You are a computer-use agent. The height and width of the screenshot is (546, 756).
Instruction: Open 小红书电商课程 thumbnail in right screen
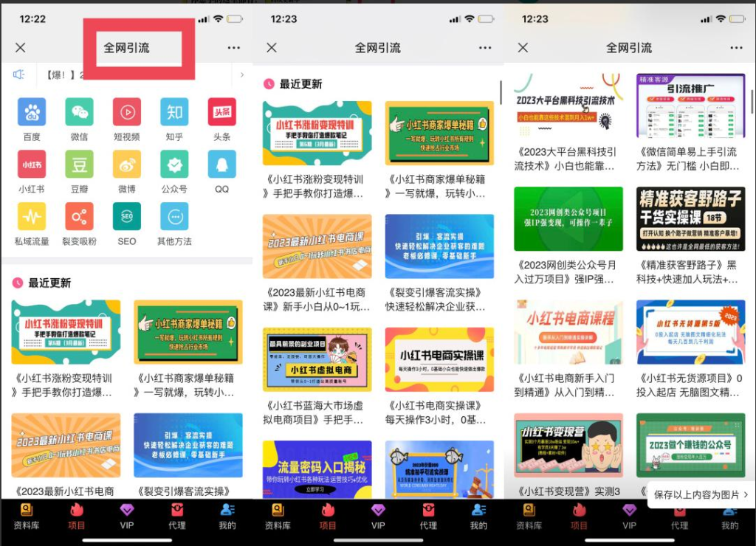click(568, 332)
